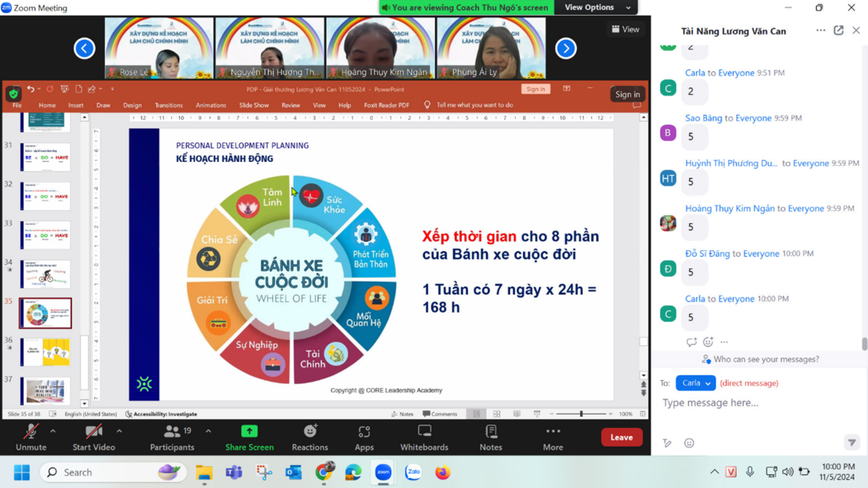Image resolution: width=868 pixels, height=488 pixels.
Task: Click the Đỗ Sĩ Đăng sender name
Action: click(707, 254)
